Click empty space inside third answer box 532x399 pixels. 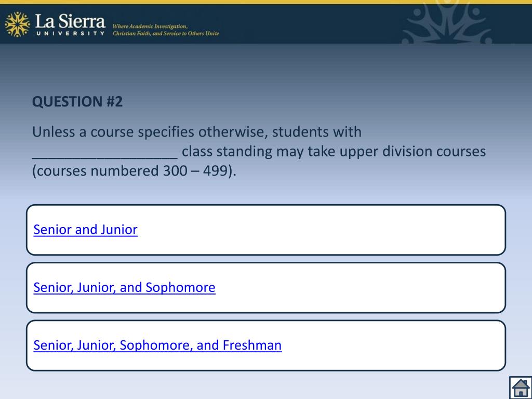coord(395,345)
